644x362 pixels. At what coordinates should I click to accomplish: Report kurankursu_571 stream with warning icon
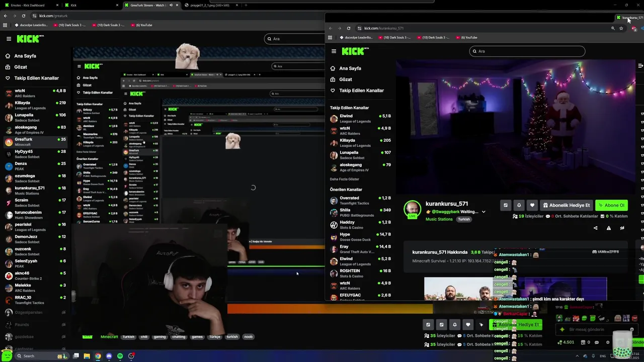[x=609, y=228]
